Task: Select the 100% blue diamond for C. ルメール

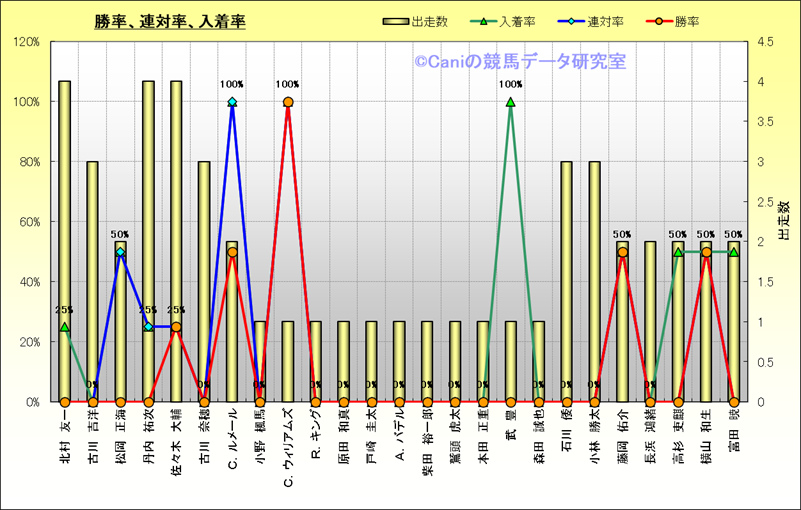Action: click(x=232, y=102)
